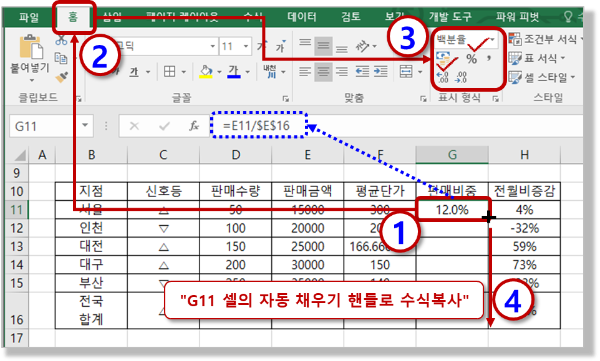Click the text orientation icon

[362, 46]
